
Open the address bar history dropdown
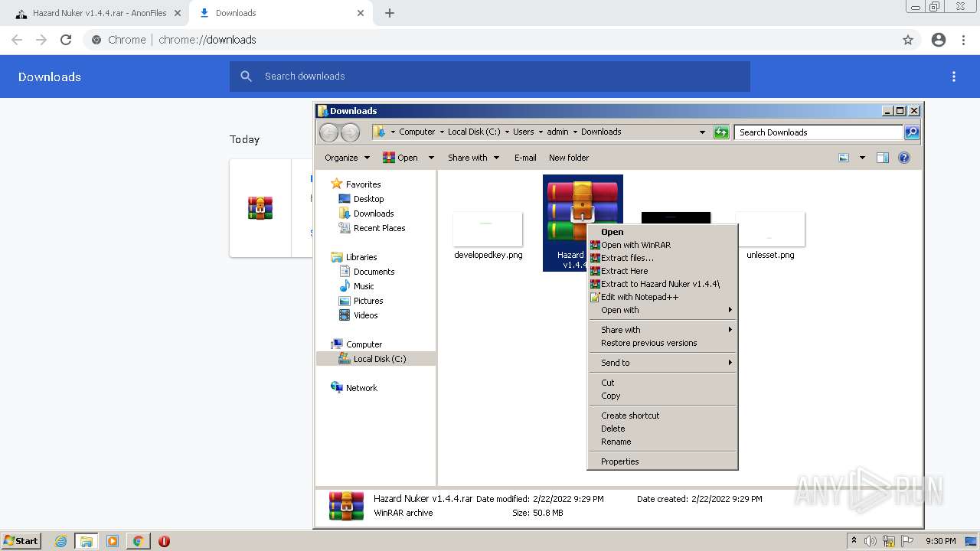coord(702,132)
